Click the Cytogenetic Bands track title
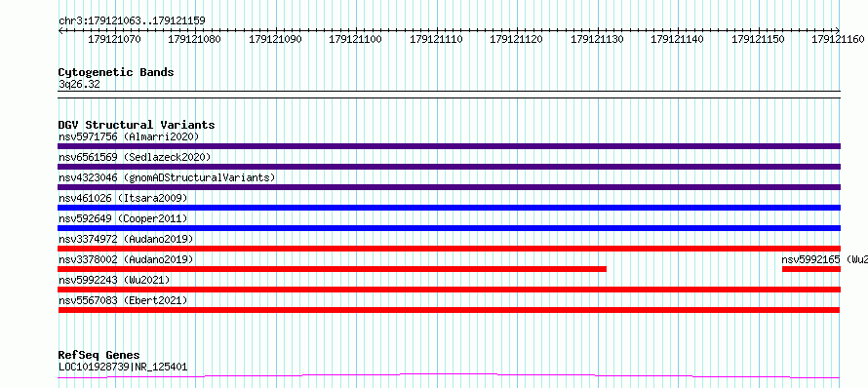This screenshot has height=388, width=868. [x=116, y=72]
